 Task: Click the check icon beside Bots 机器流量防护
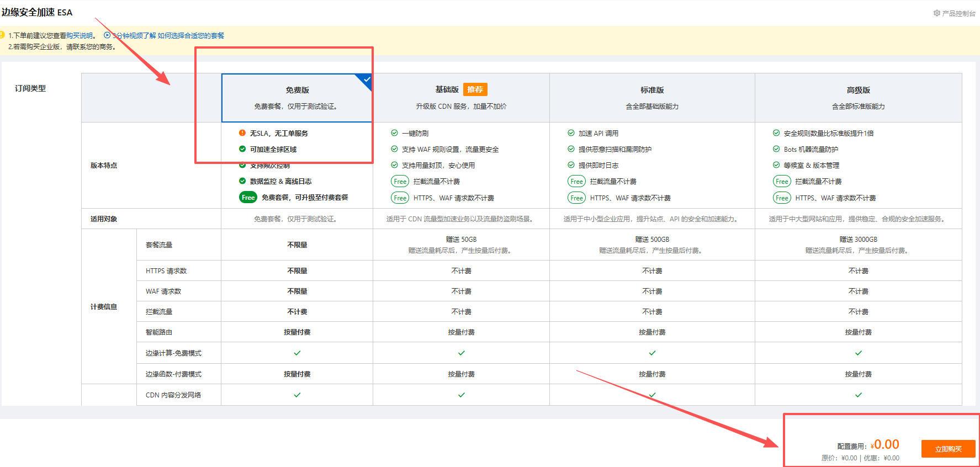[776, 149]
